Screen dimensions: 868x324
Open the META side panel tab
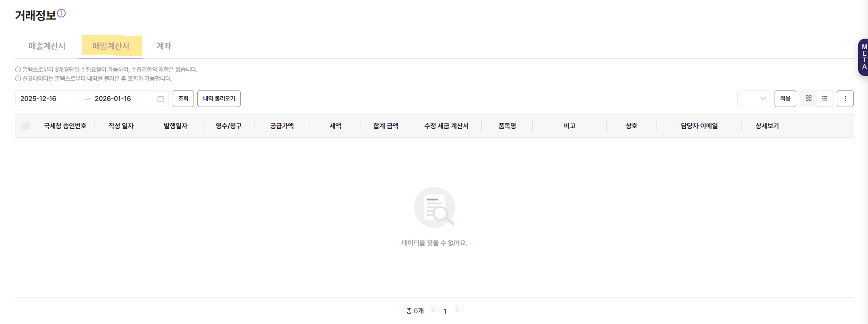(x=863, y=57)
